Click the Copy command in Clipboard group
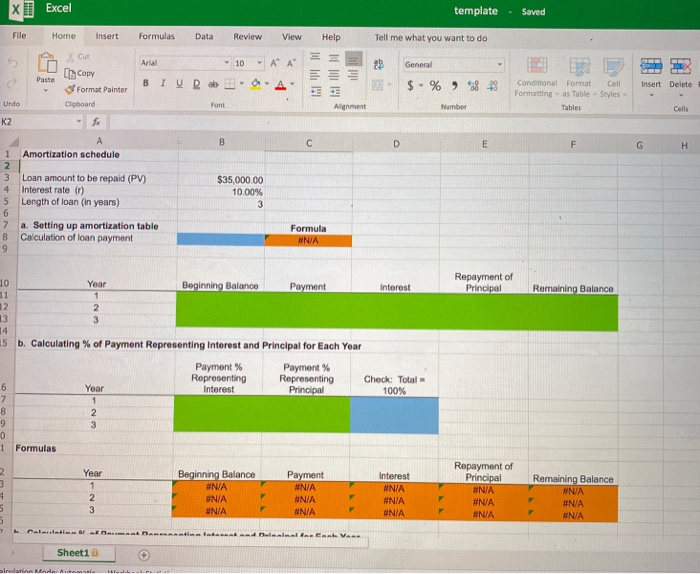 tap(80, 73)
